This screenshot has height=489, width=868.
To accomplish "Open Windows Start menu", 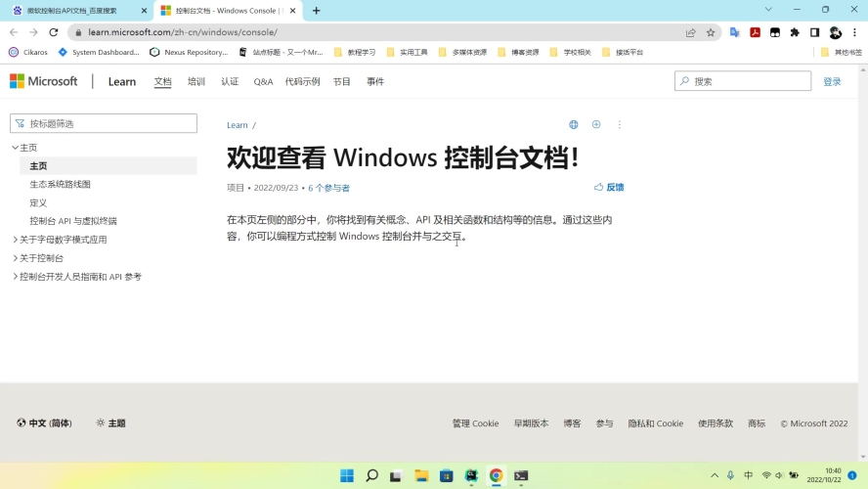I will [x=347, y=475].
